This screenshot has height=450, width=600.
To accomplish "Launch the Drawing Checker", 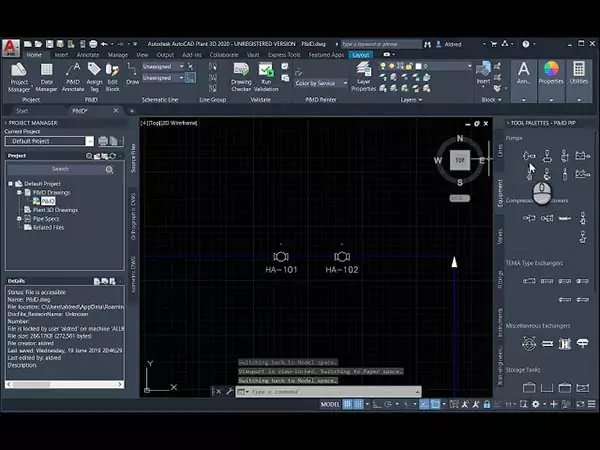I will coord(241,78).
